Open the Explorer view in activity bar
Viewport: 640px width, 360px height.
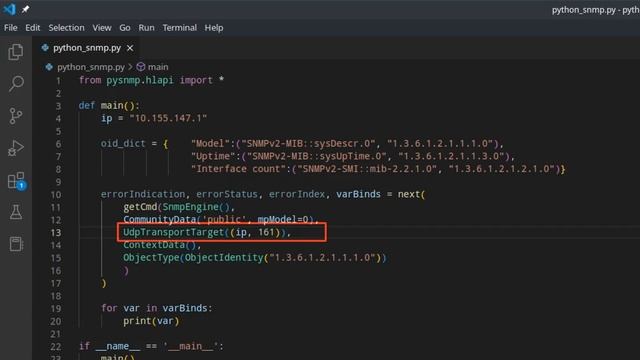pos(16,52)
